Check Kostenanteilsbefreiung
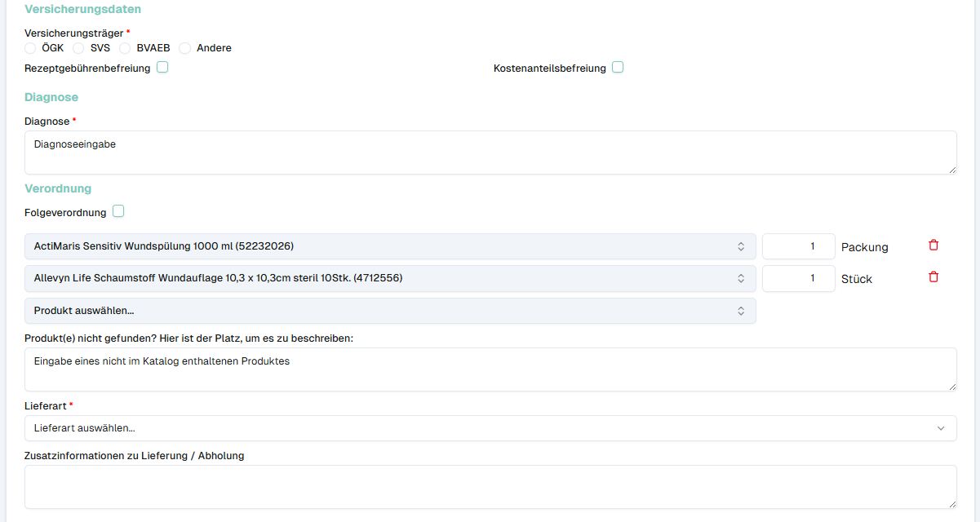Viewport: 980px width, 522px height. click(x=617, y=68)
